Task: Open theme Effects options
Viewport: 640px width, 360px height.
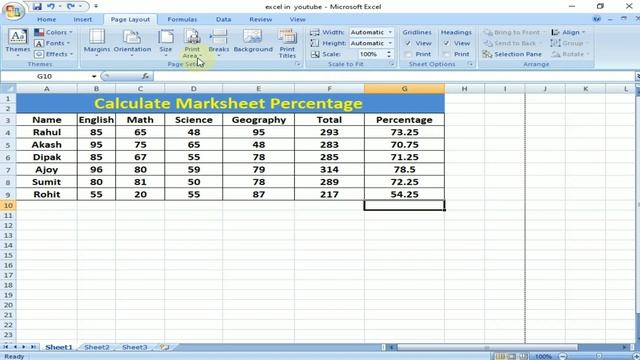Action: [x=53, y=54]
